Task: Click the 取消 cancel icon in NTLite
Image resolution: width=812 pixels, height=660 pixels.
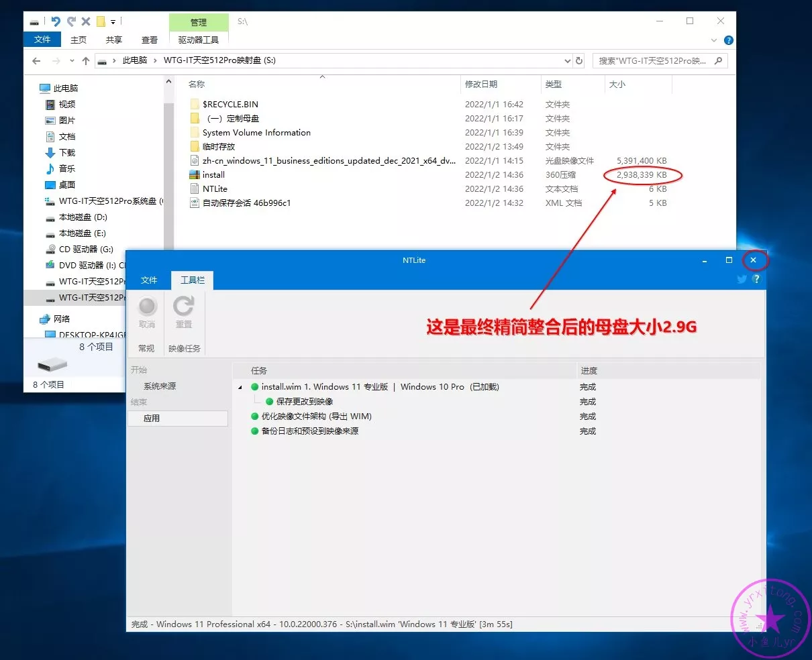Action: (x=147, y=307)
